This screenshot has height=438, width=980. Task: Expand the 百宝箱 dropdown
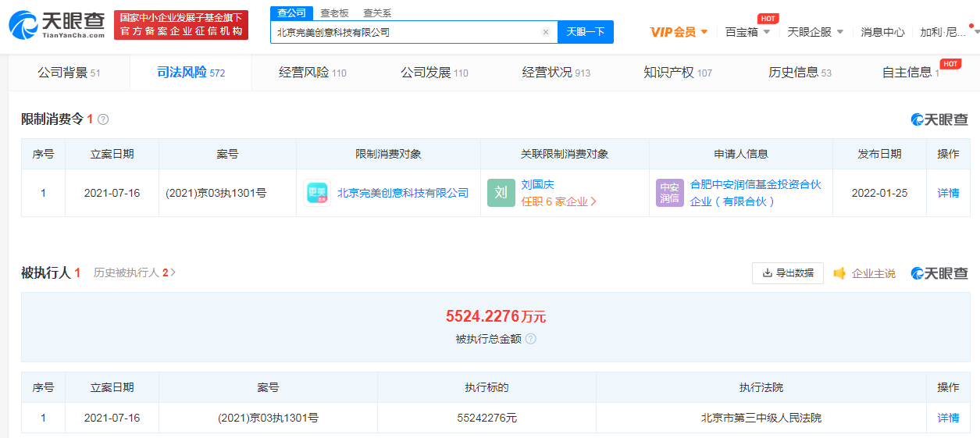[x=747, y=32]
